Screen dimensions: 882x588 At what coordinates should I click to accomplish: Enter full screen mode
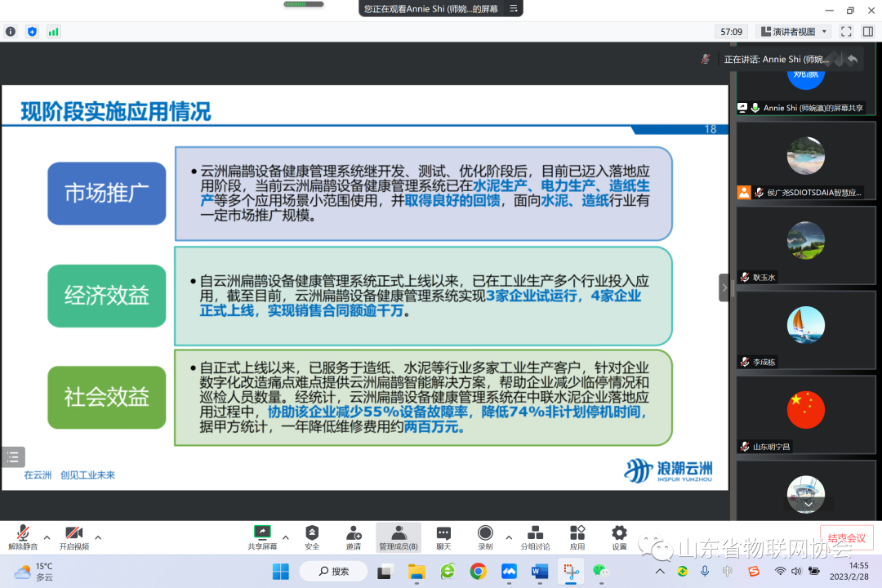point(846,32)
